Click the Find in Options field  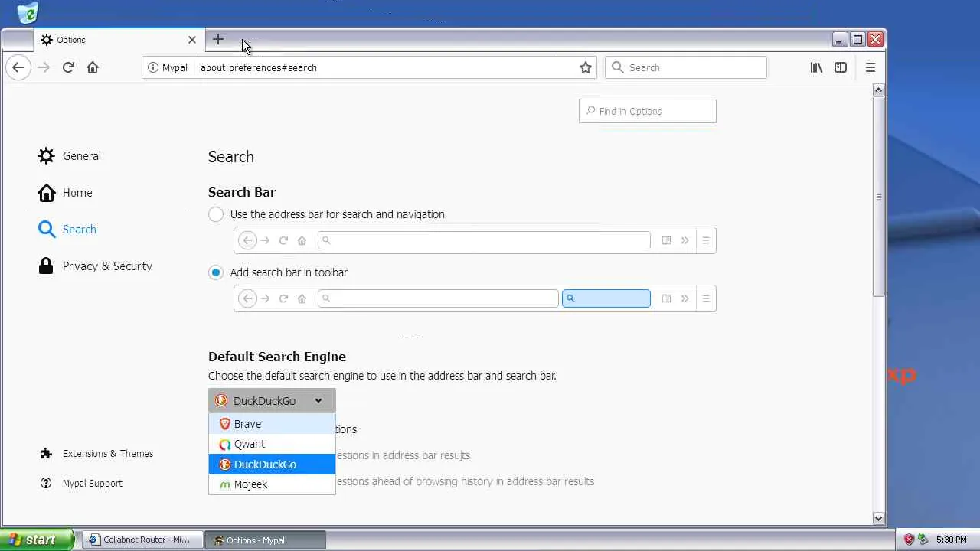click(648, 111)
